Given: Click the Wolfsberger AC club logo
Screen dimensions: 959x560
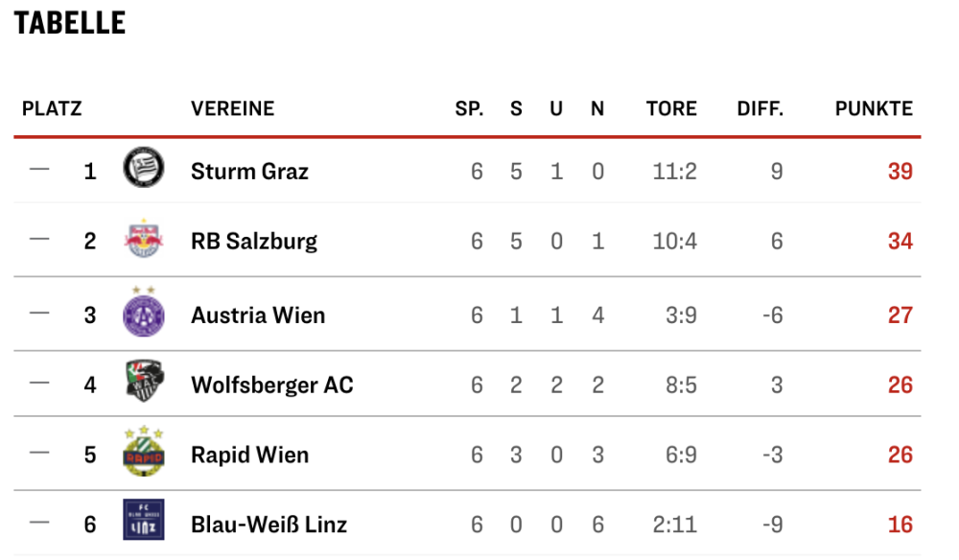Looking at the screenshot, I should click(144, 384).
